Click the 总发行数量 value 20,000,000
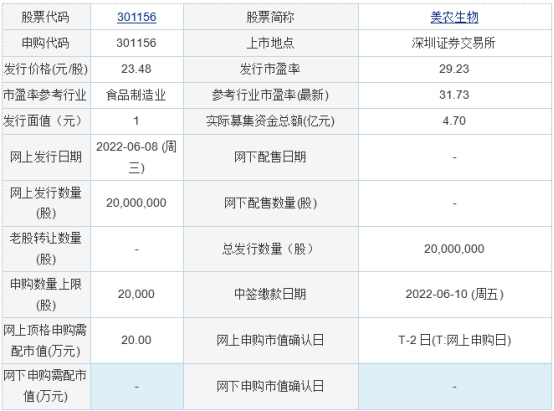554x411 pixels. [x=454, y=249]
